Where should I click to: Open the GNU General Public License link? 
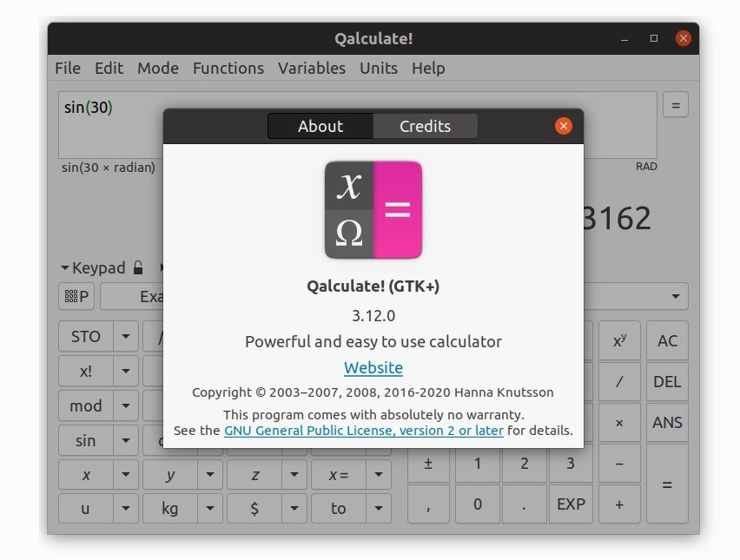(x=363, y=430)
